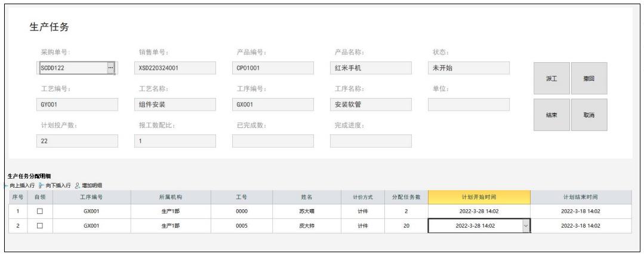Expand the 计划开始时间 dropdown in row 2
This screenshot has width=644, height=257.
pyautogui.click(x=526, y=226)
